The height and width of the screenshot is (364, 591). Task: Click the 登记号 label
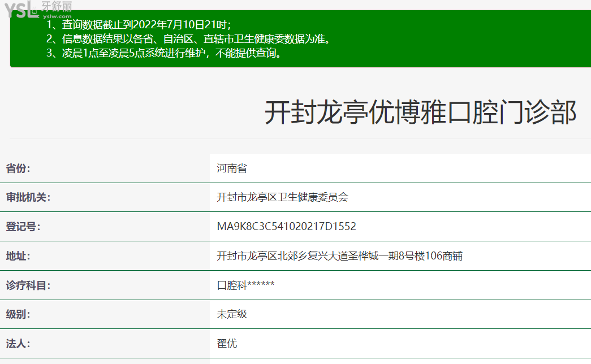(x=23, y=227)
